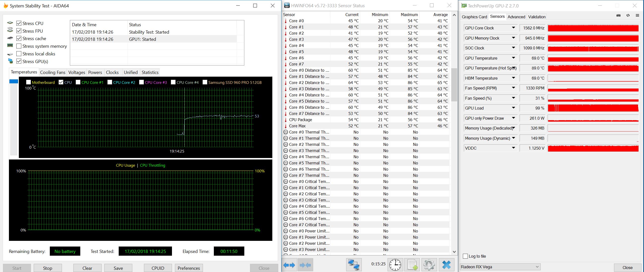Switch to Cooling Fans tab in AIDA64
This screenshot has height=272, width=644.
coord(53,72)
